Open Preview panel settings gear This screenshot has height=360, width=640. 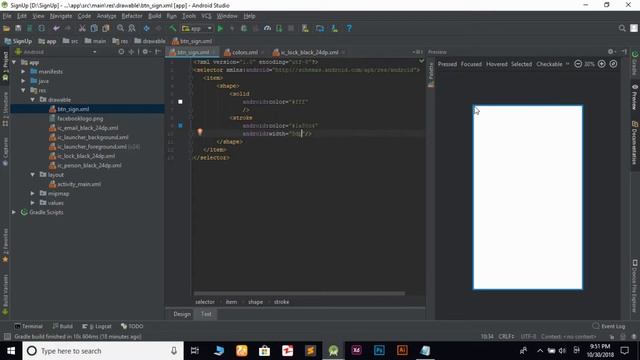coord(611,52)
